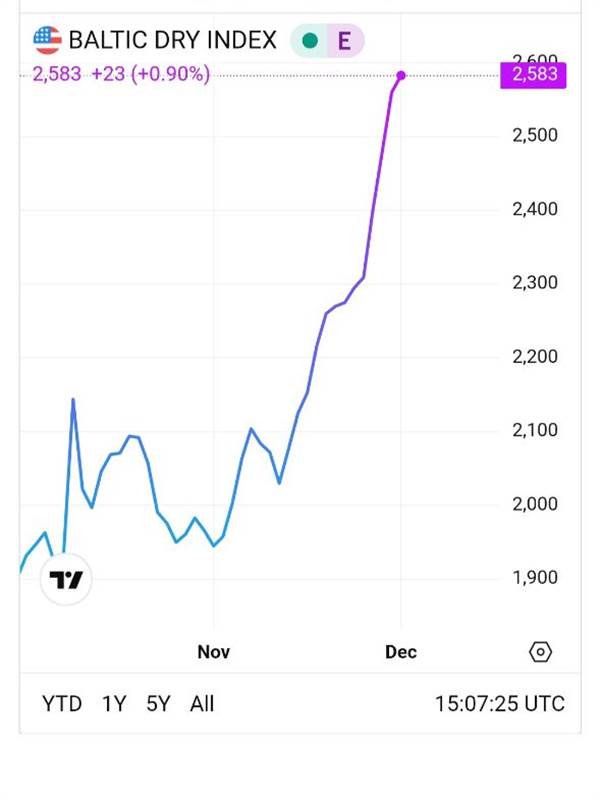Click the 1,900 price scale label
This screenshot has height=800, width=600.
click(x=534, y=577)
